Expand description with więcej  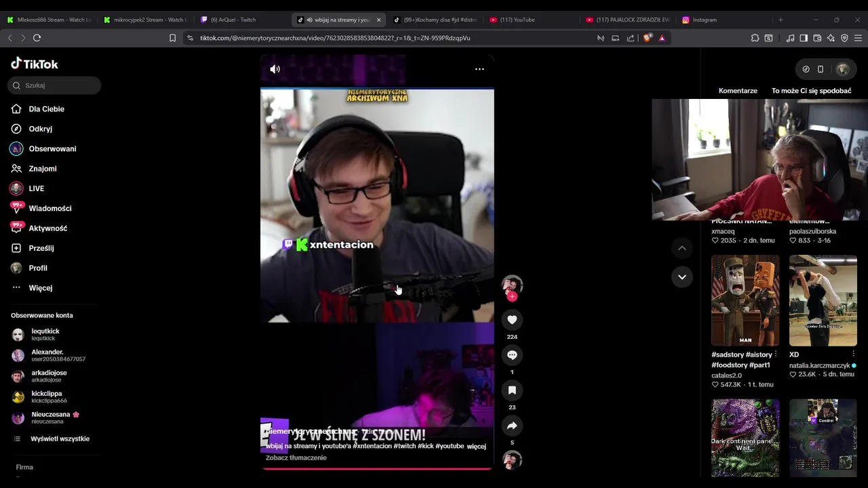[477, 447]
